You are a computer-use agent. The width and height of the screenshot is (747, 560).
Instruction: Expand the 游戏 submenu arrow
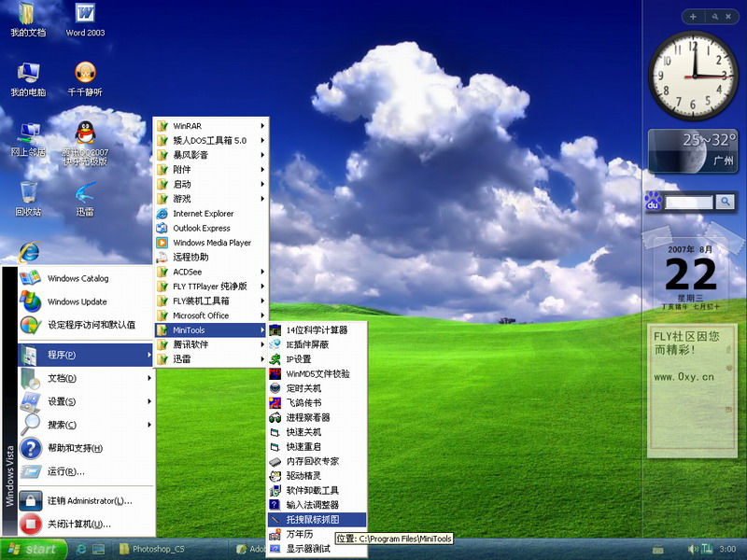(x=262, y=199)
